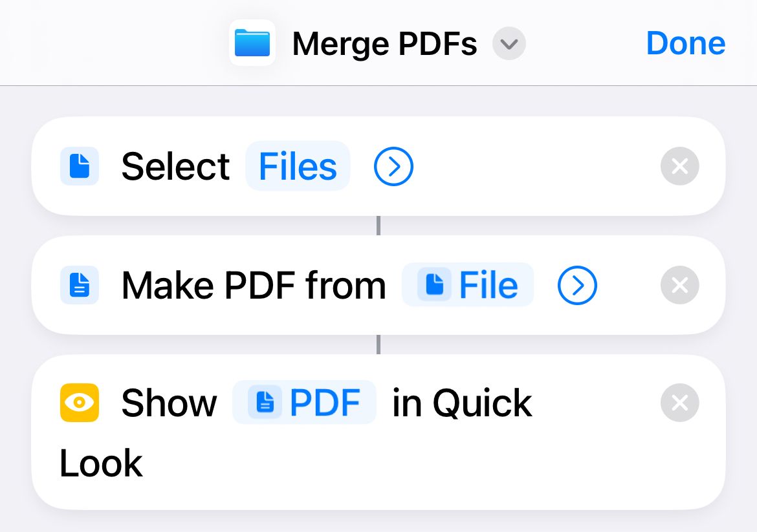Tap the PDF variable token
Screen dimensions: 757x532
324,403
